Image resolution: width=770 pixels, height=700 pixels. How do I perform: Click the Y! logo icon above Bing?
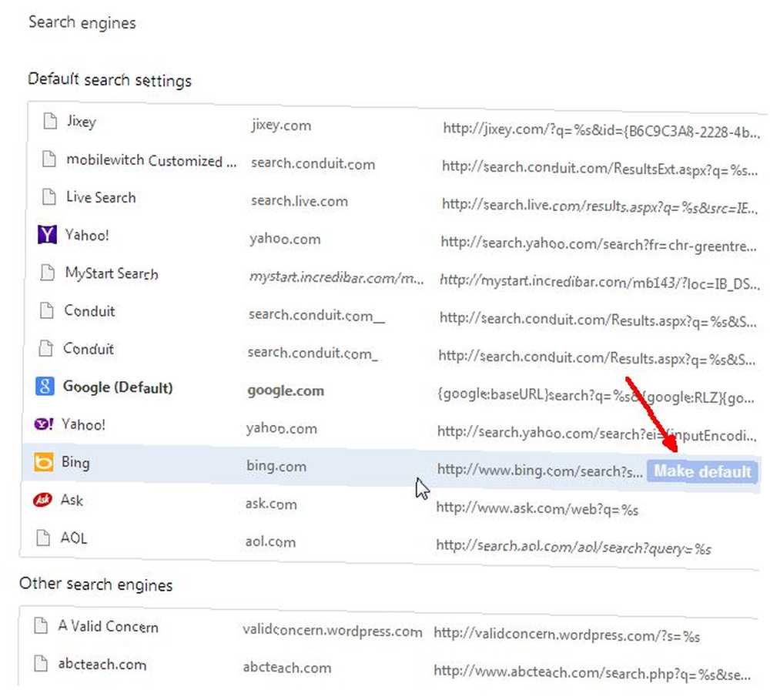[x=43, y=424]
